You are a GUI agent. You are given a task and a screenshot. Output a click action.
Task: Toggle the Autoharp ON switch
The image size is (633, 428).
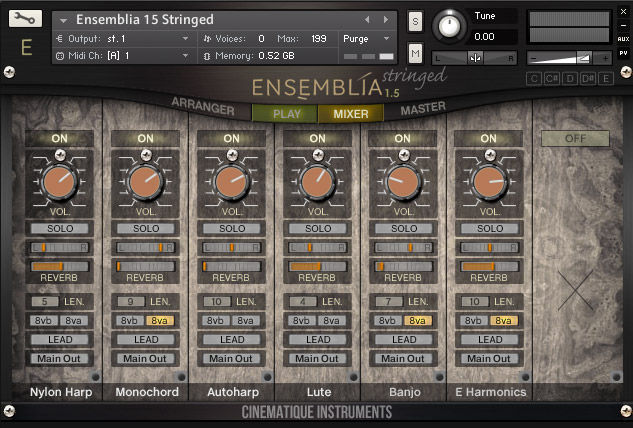[x=231, y=138]
